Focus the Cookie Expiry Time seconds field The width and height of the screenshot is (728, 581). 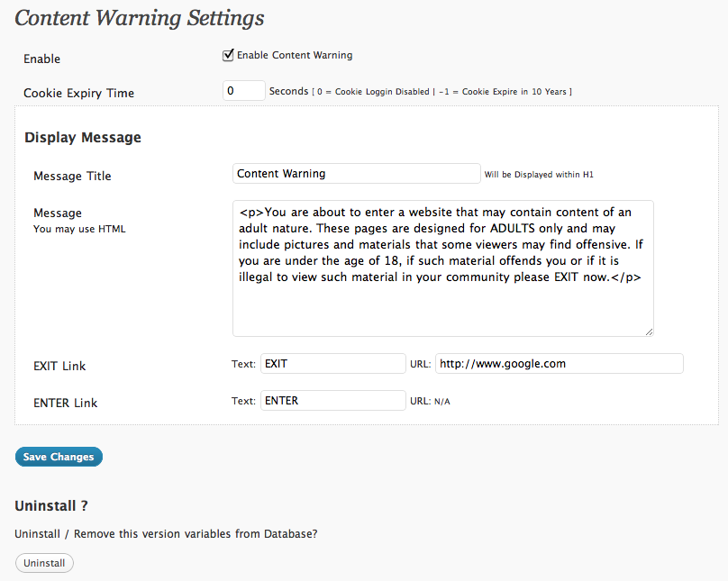click(x=244, y=90)
